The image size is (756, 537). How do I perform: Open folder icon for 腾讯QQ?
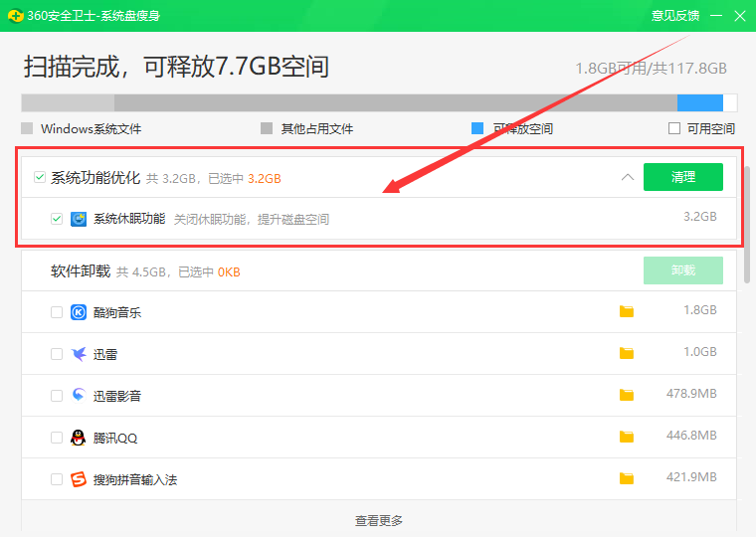(627, 437)
